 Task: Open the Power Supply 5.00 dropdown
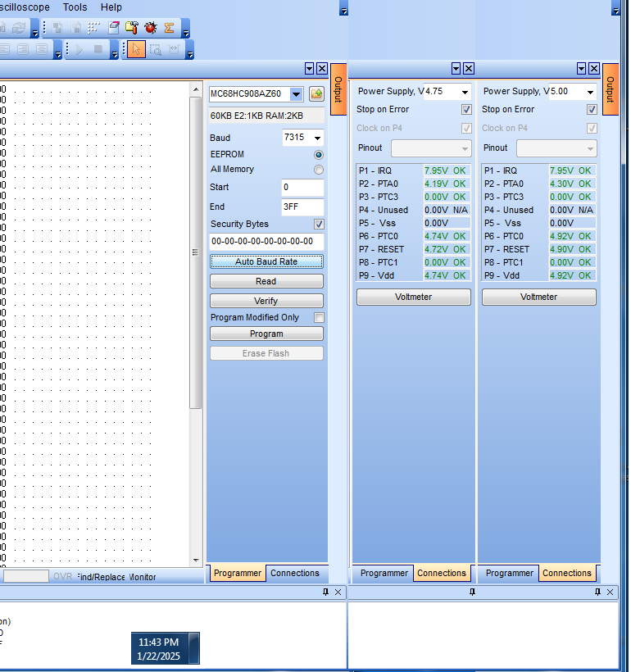590,92
